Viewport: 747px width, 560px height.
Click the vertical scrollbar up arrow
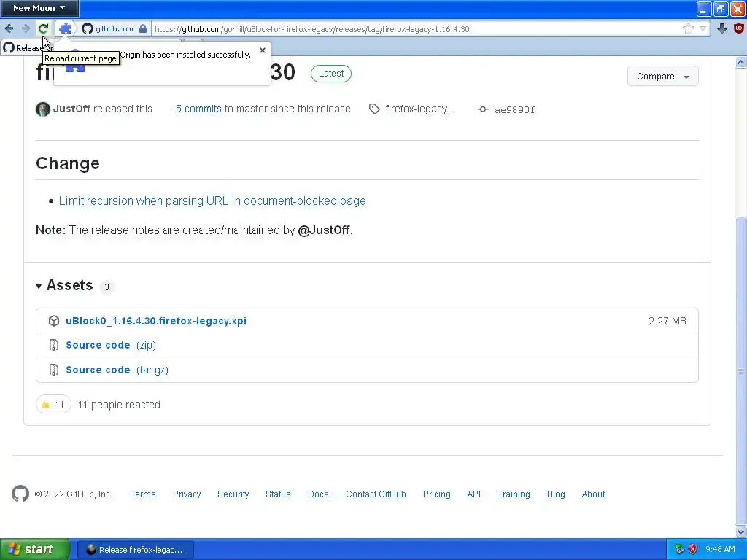[x=740, y=63]
